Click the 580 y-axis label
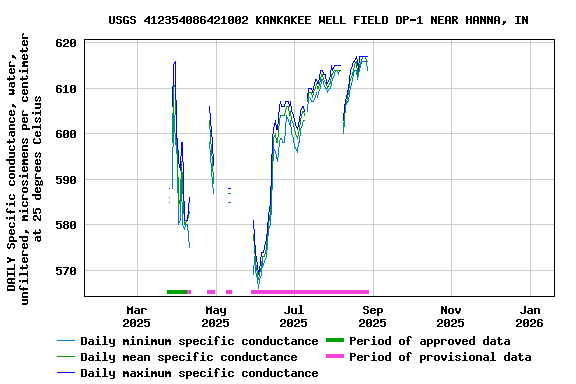Screen dimensions: 576x384 (66, 225)
